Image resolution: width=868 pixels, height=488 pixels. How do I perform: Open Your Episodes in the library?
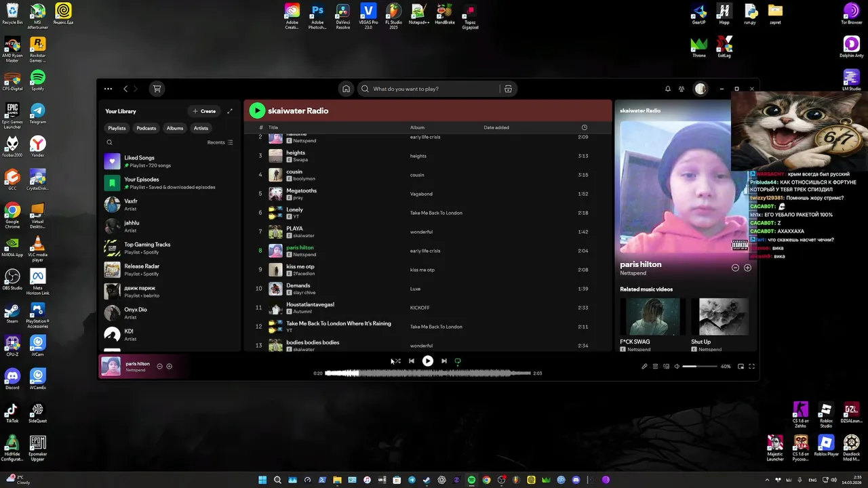tap(170, 183)
